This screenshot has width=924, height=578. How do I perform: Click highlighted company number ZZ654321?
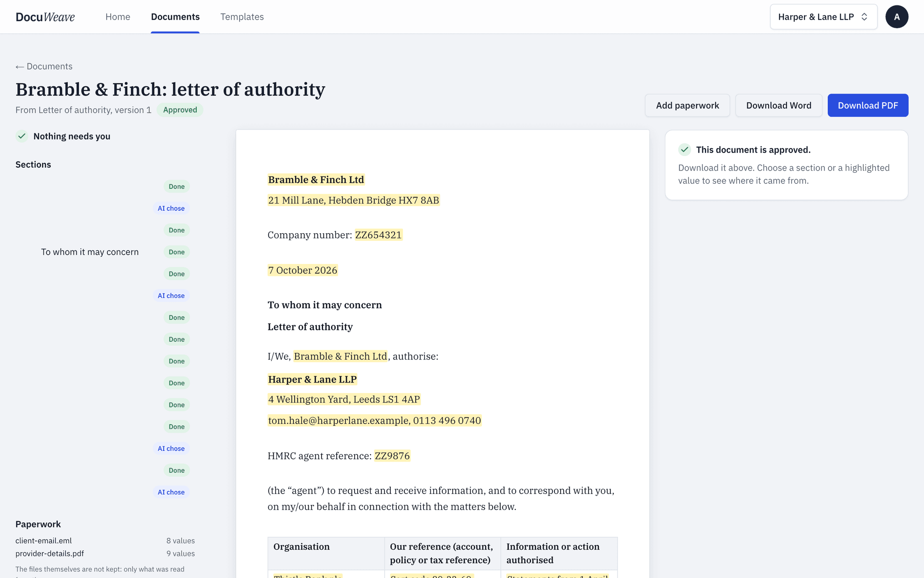pyautogui.click(x=378, y=235)
